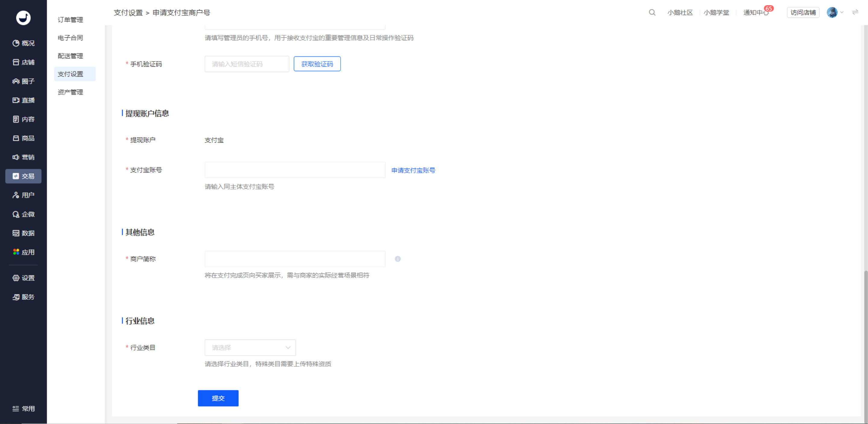The height and width of the screenshot is (424, 868).
Task: Open 设置 settings in sidebar
Action: (23, 278)
